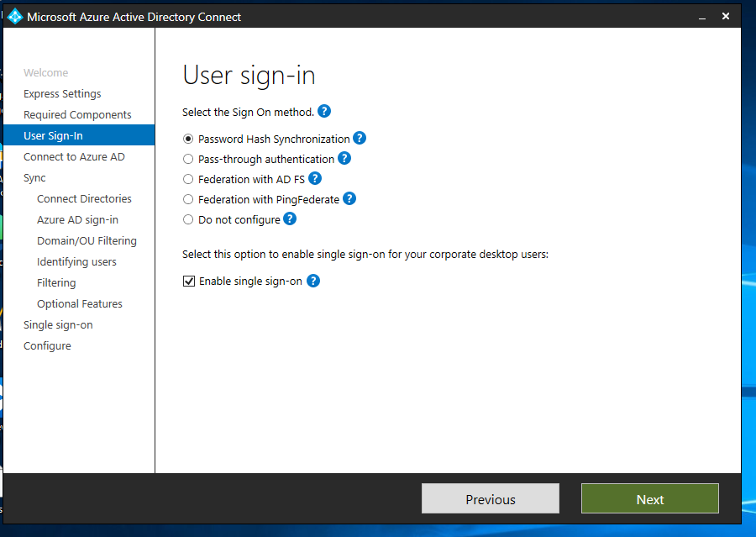Image resolution: width=756 pixels, height=537 pixels.
Task: Open help icon for Enable single sign-on
Action: [313, 281]
